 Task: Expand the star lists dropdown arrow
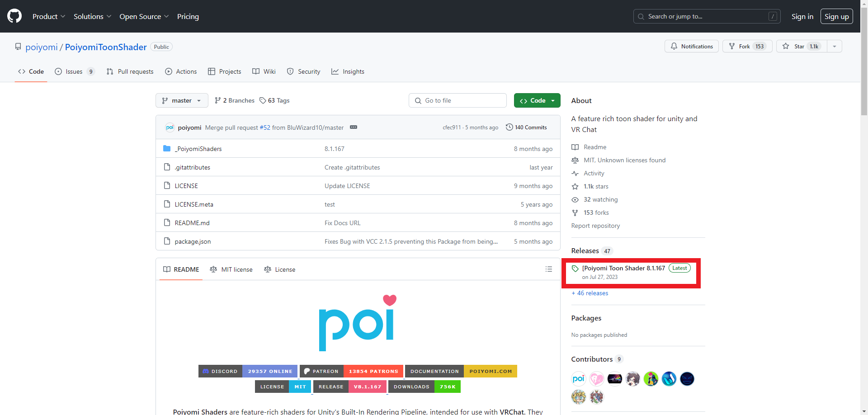[835, 46]
